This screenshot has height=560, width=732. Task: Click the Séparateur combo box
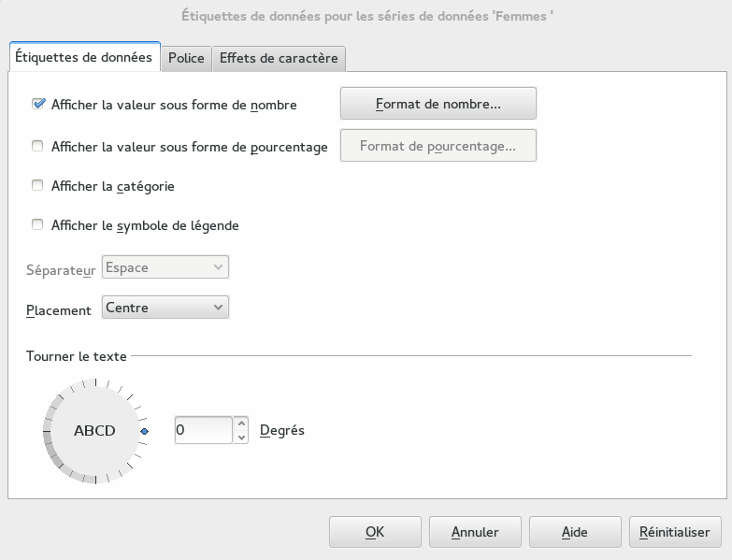coord(165,267)
